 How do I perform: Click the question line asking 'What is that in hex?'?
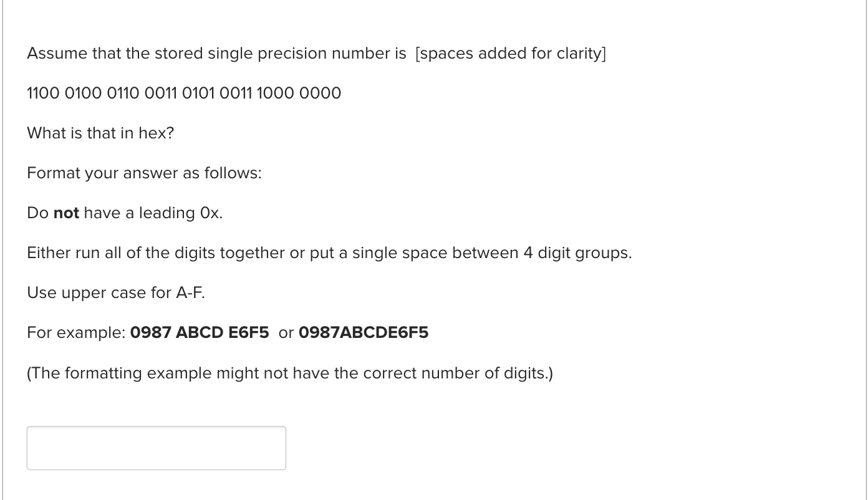click(100, 133)
